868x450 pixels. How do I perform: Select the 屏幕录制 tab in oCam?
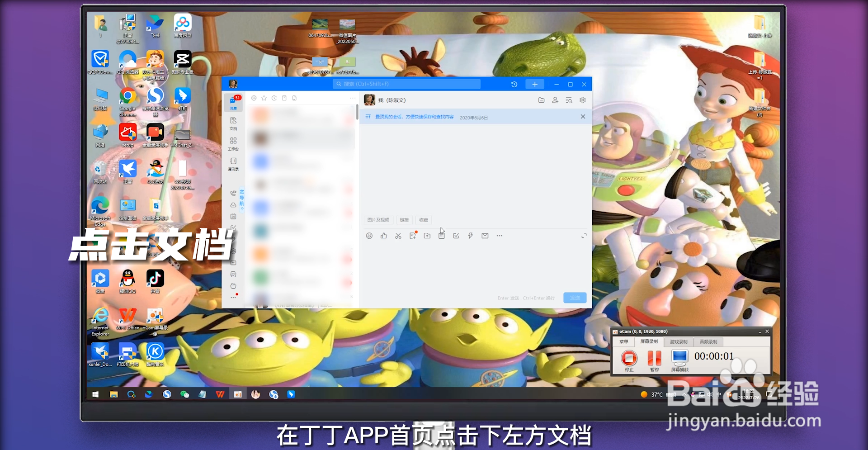tap(649, 341)
